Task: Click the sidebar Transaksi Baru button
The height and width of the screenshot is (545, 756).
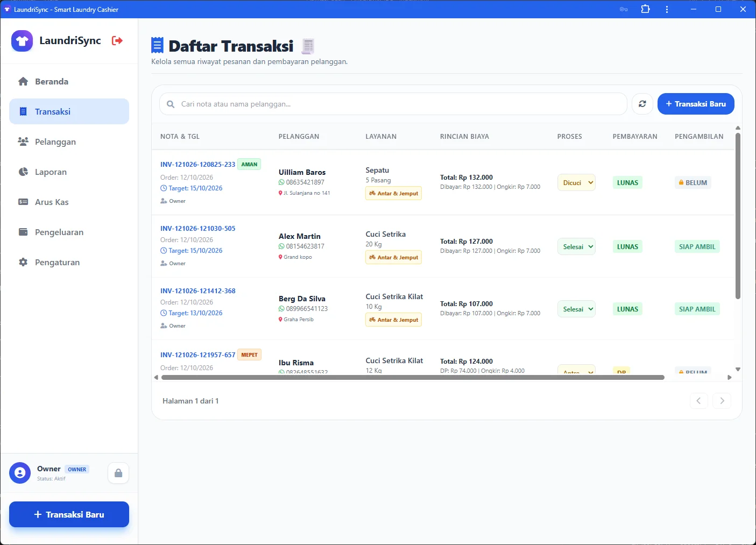Action: coord(69,515)
